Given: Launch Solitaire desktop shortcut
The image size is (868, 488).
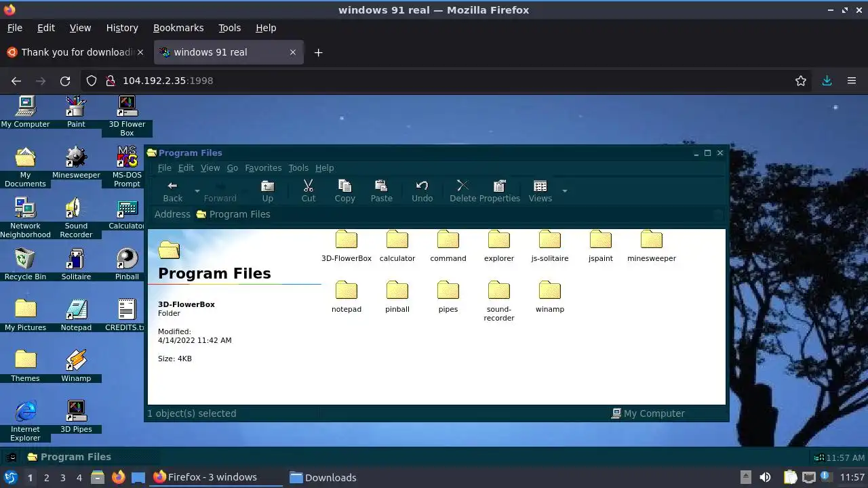Looking at the screenshot, I should pos(76,264).
